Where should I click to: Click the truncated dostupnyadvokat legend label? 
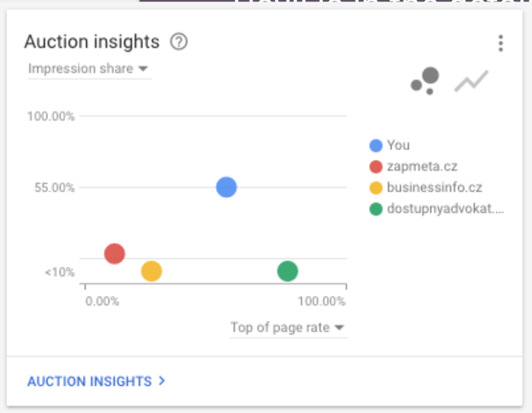click(445, 209)
